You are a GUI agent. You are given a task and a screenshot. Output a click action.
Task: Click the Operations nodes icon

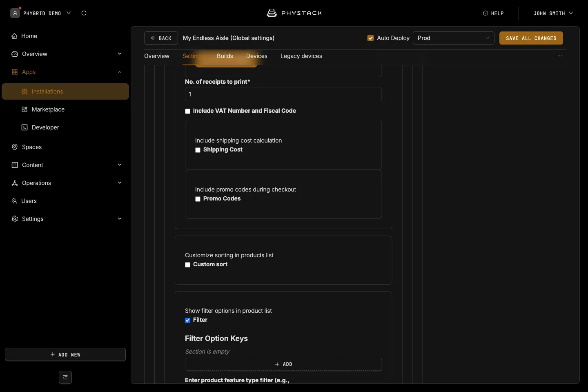point(15,183)
